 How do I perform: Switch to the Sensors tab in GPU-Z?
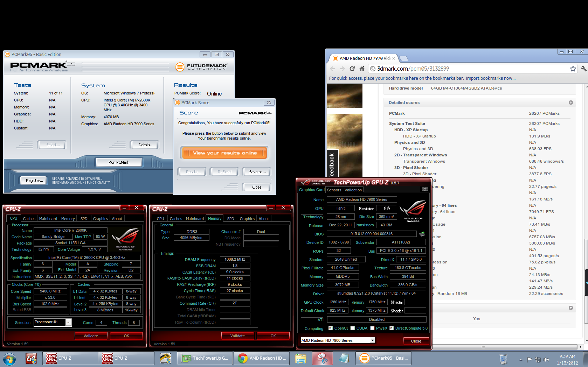[334, 190]
